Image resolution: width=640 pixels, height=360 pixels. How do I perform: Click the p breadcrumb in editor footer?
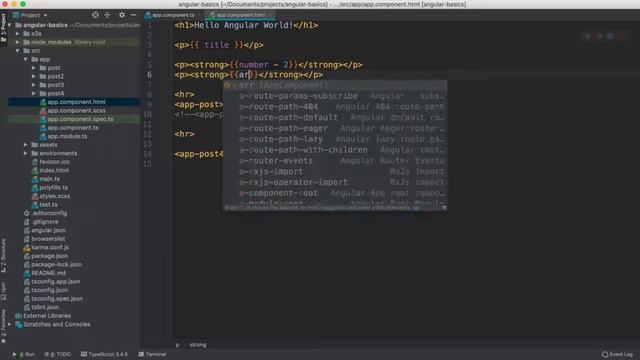[178, 345]
